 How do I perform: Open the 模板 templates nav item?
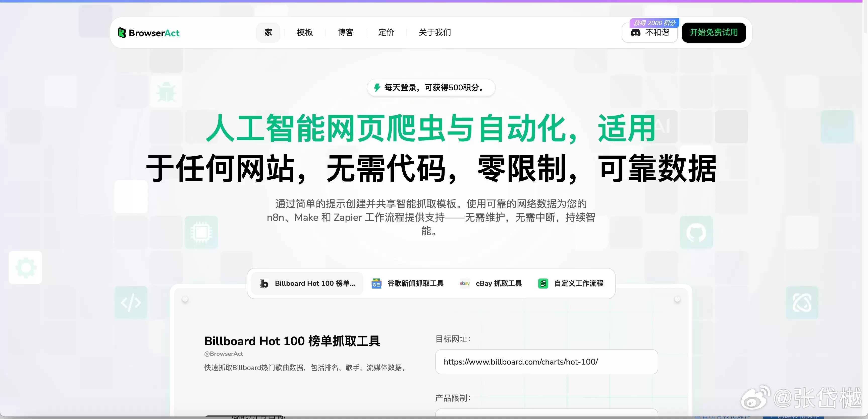pyautogui.click(x=305, y=32)
